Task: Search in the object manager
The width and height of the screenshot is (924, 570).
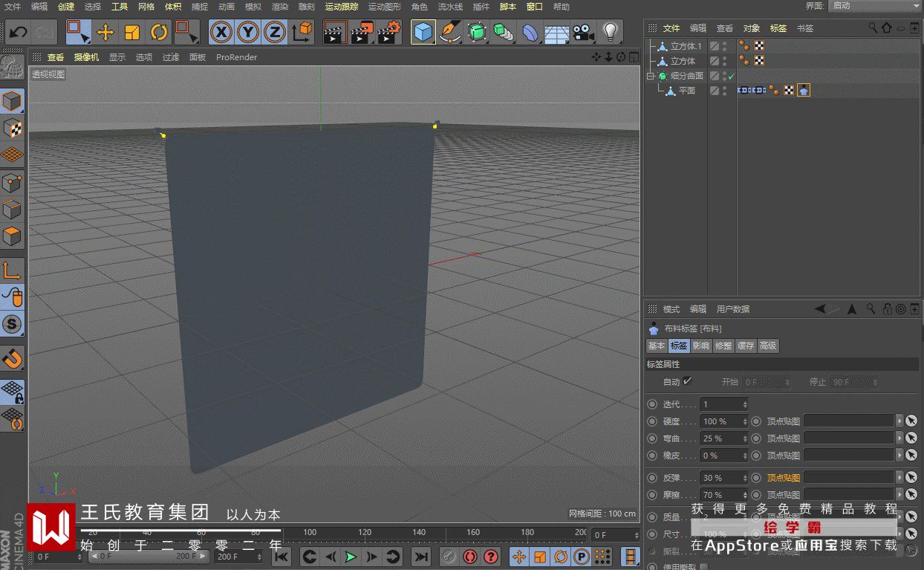Action: (x=873, y=28)
